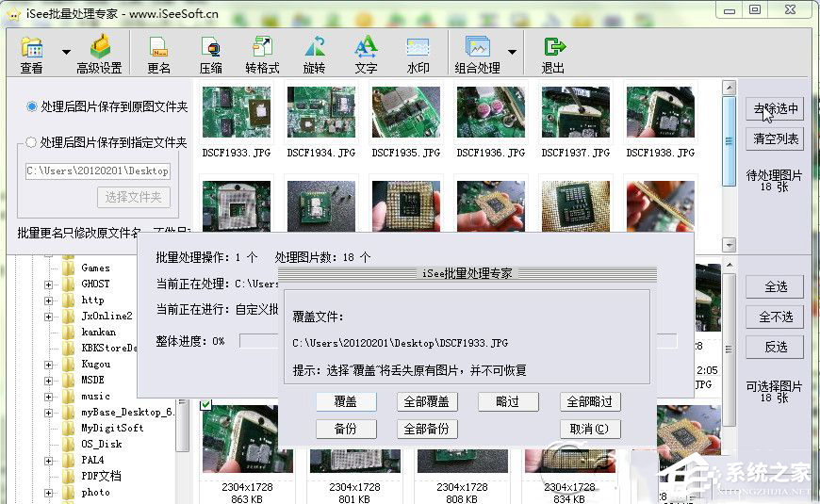Click the 退出 exit icon
Image resolution: width=820 pixels, height=504 pixels.
point(553,56)
